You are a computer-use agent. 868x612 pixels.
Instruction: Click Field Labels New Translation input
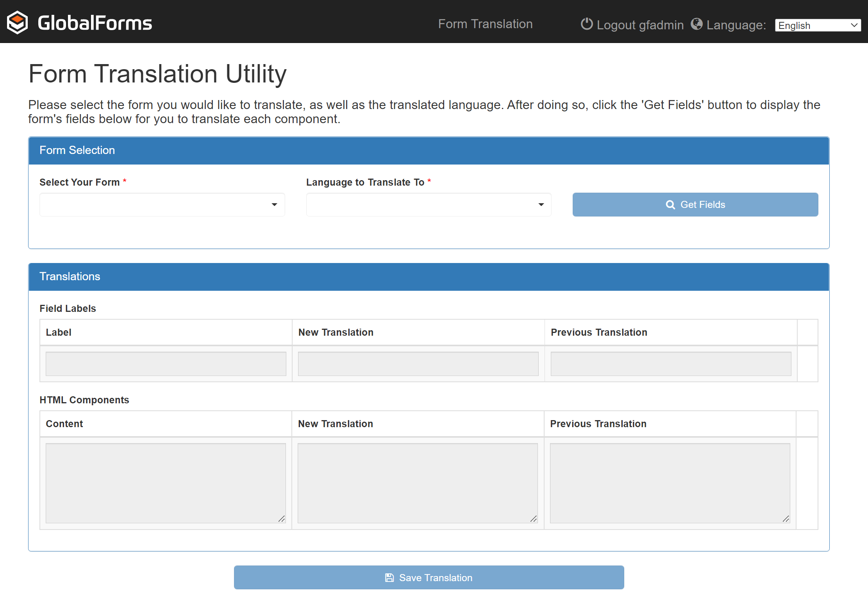418,364
